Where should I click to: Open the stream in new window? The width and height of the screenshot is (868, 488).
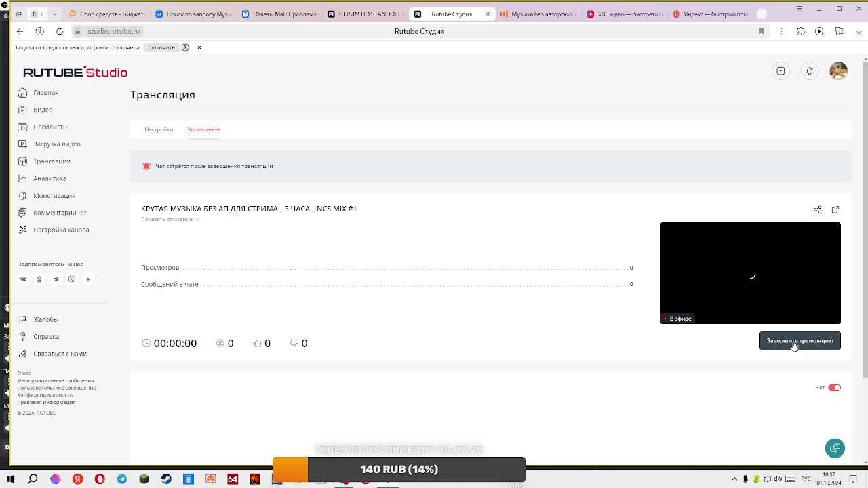coord(835,209)
